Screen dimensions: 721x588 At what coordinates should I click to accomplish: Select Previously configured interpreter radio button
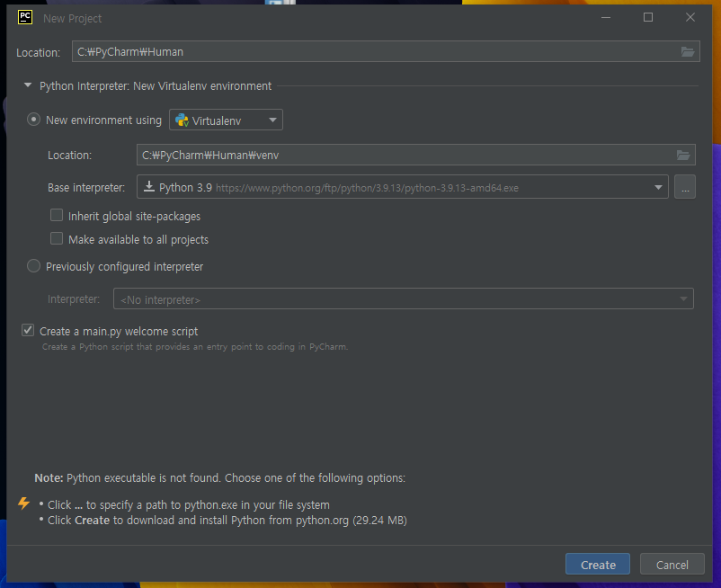click(33, 266)
